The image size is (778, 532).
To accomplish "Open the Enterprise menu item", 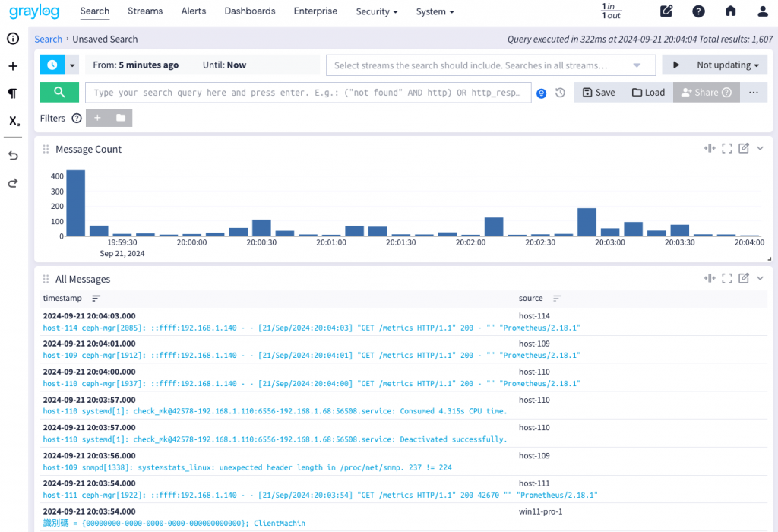I will [315, 11].
